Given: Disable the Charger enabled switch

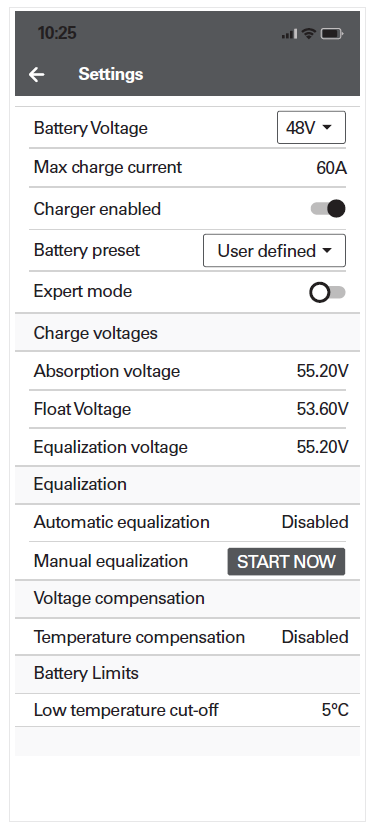Looking at the screenshot, I should [328, 209].
